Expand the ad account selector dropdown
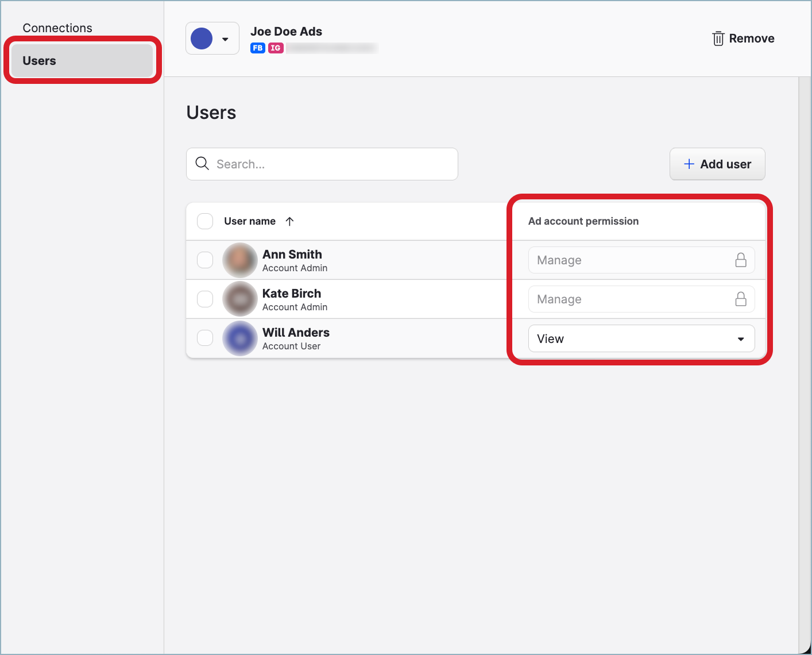The height and width of the screenshot is (655, 812). click(225, 39)
